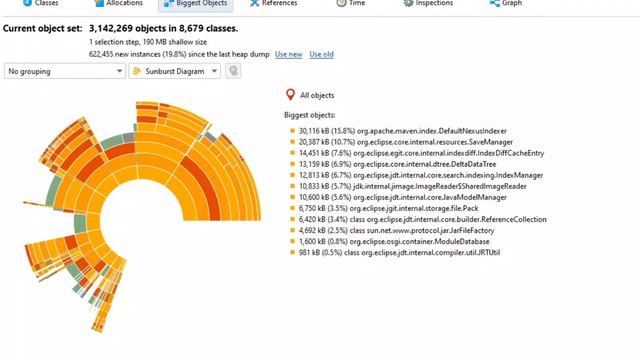
Task: Click the color marker next to SaveManager
Action: coord(292,142)
